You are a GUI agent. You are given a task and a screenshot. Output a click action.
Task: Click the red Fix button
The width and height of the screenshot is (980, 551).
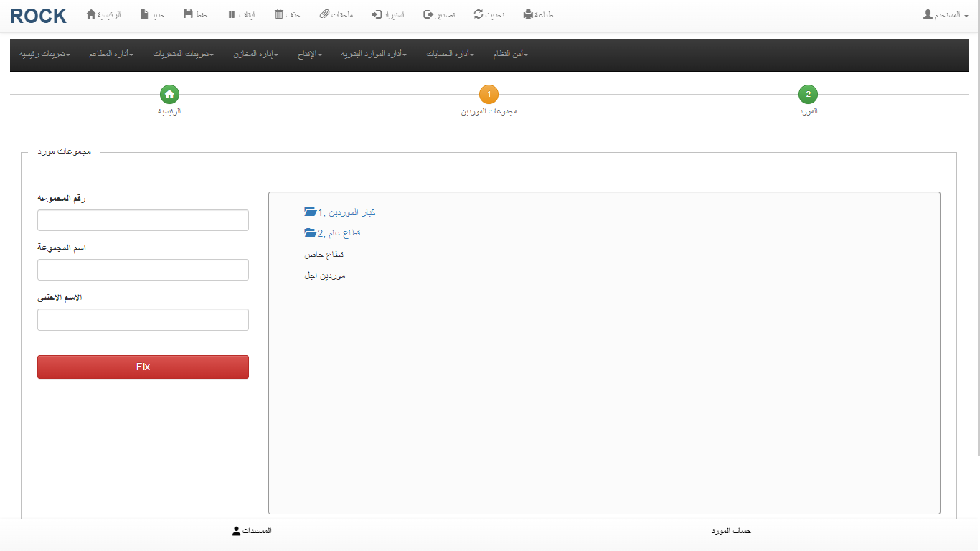[143, 367]
